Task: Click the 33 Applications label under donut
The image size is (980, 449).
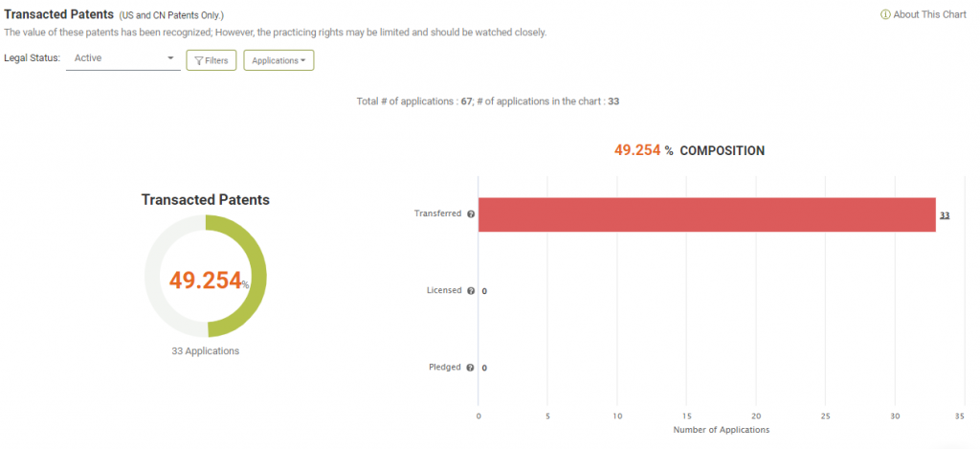Action: [206, 350]
